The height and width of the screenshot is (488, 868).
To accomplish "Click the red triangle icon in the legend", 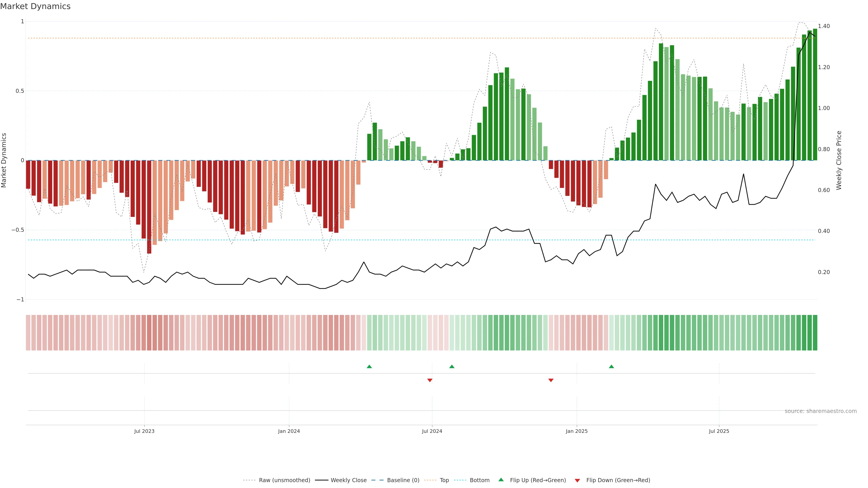I will pos(577,481).
